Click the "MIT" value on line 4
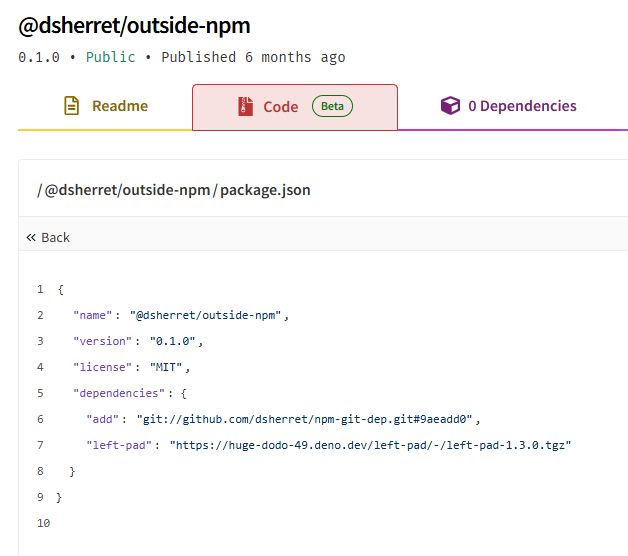Viewport: 628px width, 556px height. 166,367
